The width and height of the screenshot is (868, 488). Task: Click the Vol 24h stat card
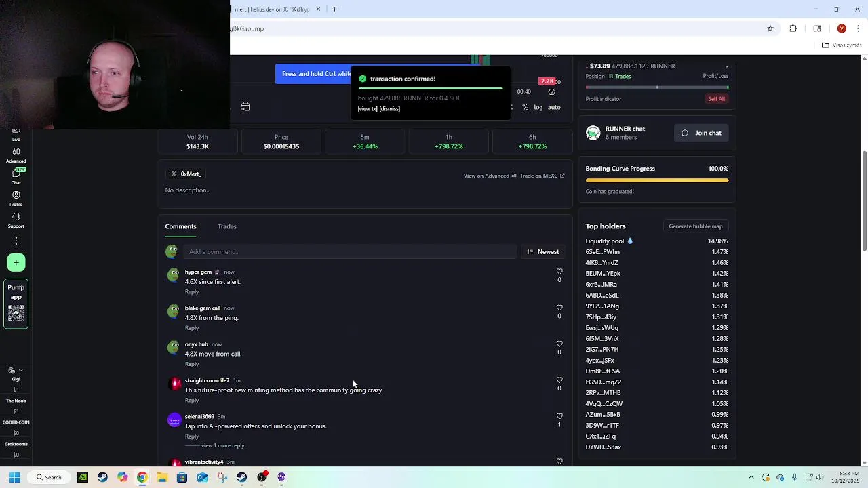point(197,142)
